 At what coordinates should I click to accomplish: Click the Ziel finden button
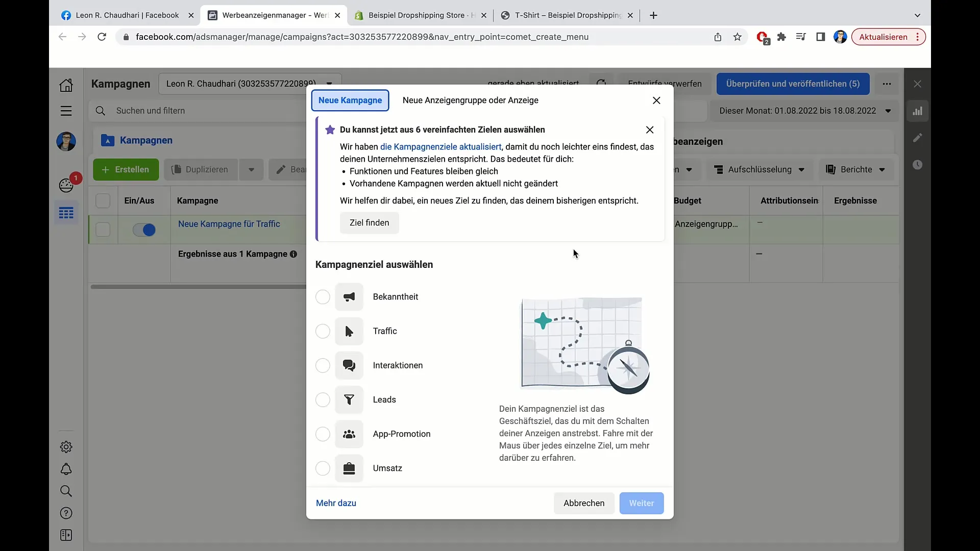[369, 223]
